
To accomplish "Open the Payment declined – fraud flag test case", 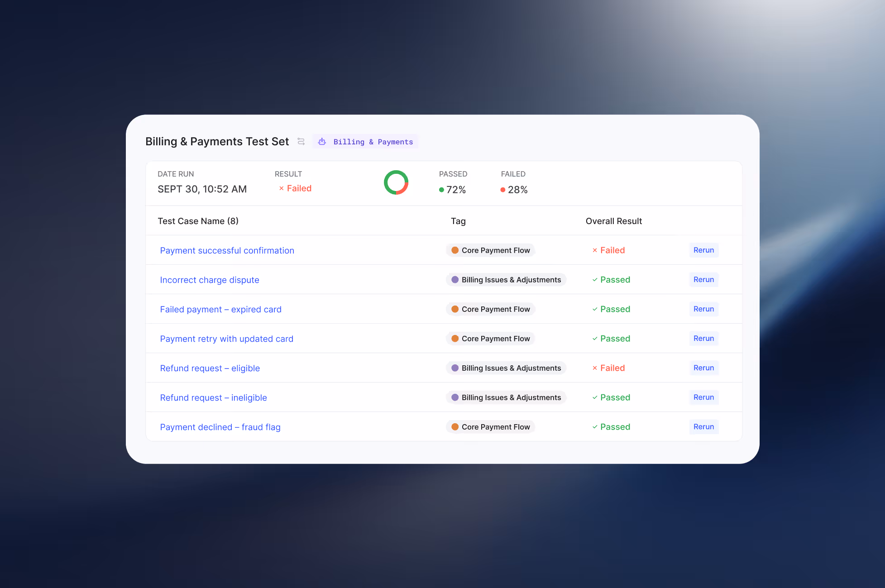I will [220, 427].
